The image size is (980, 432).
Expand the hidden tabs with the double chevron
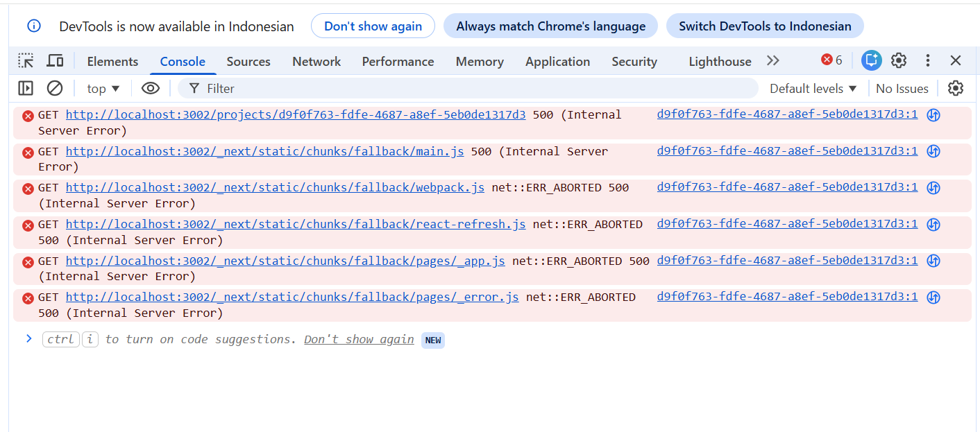point(773,60)
